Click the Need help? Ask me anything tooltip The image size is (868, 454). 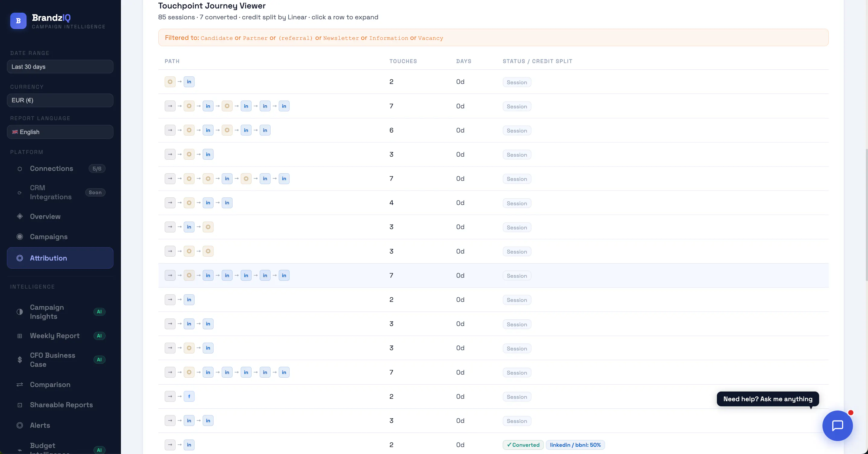coord(768,399)
